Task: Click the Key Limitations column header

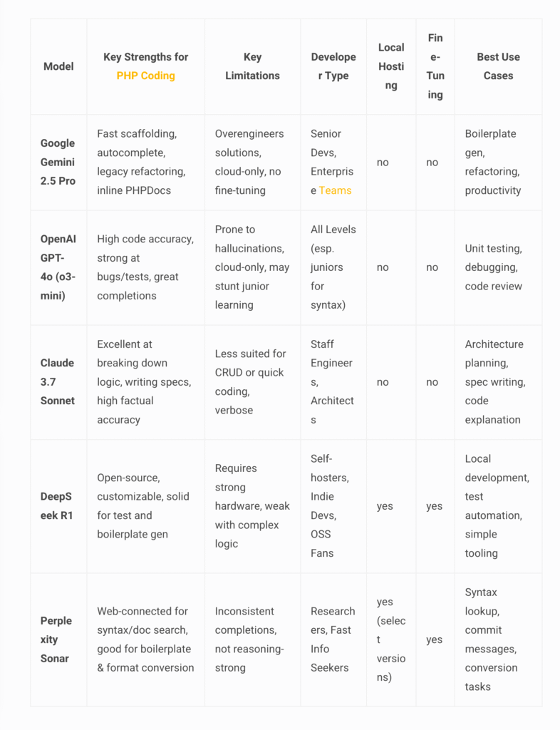Action: (252, 66)
